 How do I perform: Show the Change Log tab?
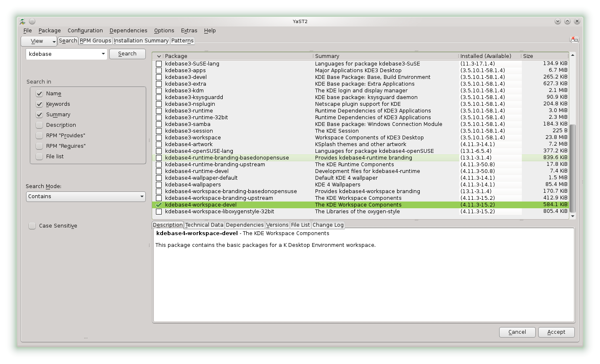tap(328, 225)
